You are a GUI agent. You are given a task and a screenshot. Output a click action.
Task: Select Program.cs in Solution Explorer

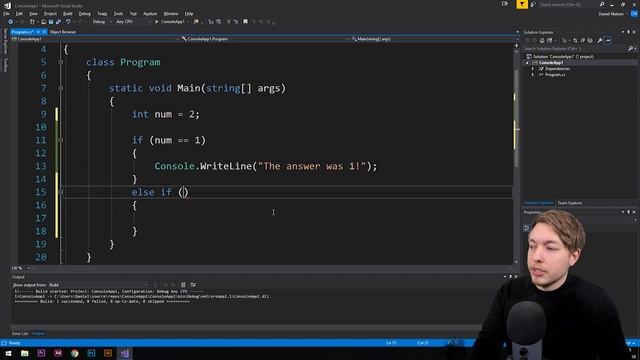pos(555,75)
